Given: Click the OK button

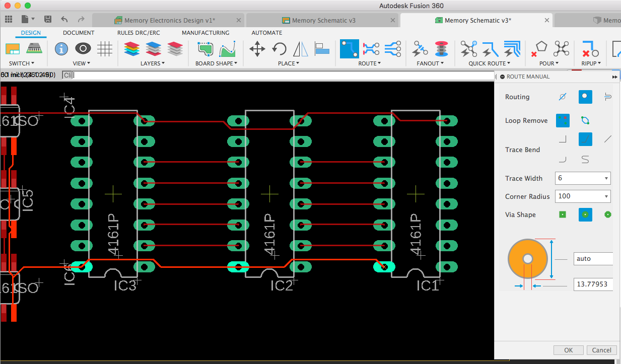Looking at the screenshot, I should coord(568,350).
